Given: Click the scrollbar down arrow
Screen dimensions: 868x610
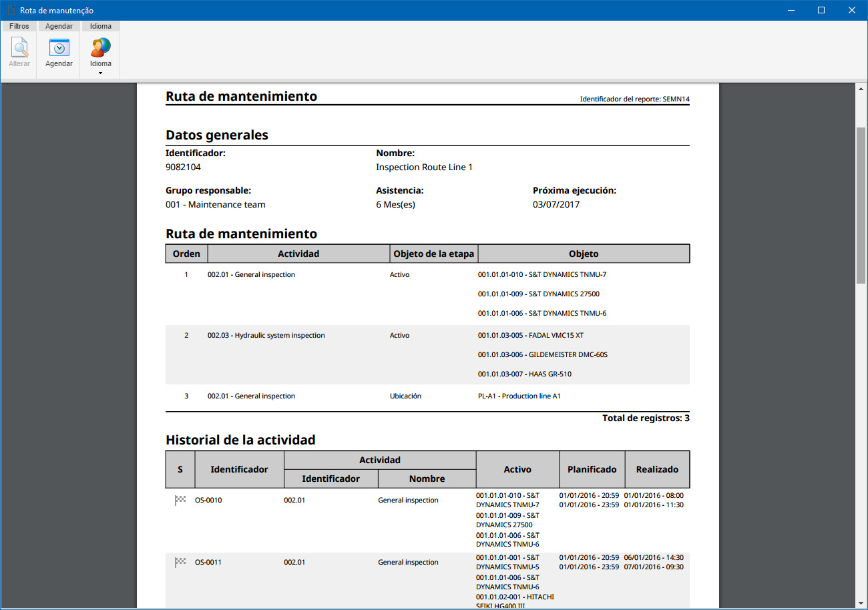Looking at the screenshot, I should tap(861, 603).
